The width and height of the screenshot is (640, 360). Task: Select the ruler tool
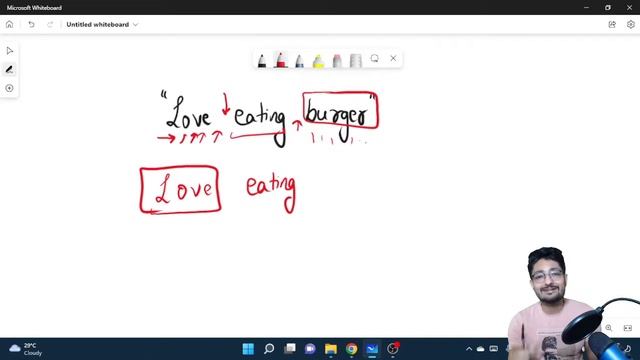[356, 61]
